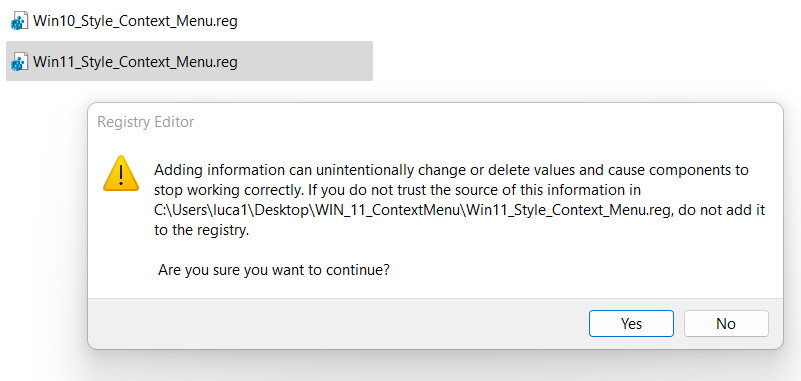Click the Win11_Style_Context_Menu.reg registry file icon
801x381 pixels.
(x=19, y=62)
